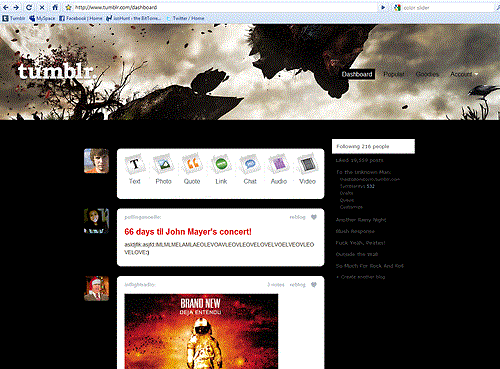Like the John Mayer concert post with the heart
Viewport: 500px width, 369px height.
click(314, 217)
